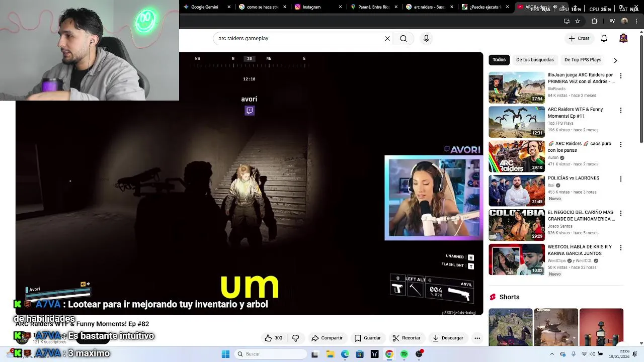The image size is (644, 362).
Task: Open ARC Raiders caos puro thumbnail
Action: (x=517, y=156)
